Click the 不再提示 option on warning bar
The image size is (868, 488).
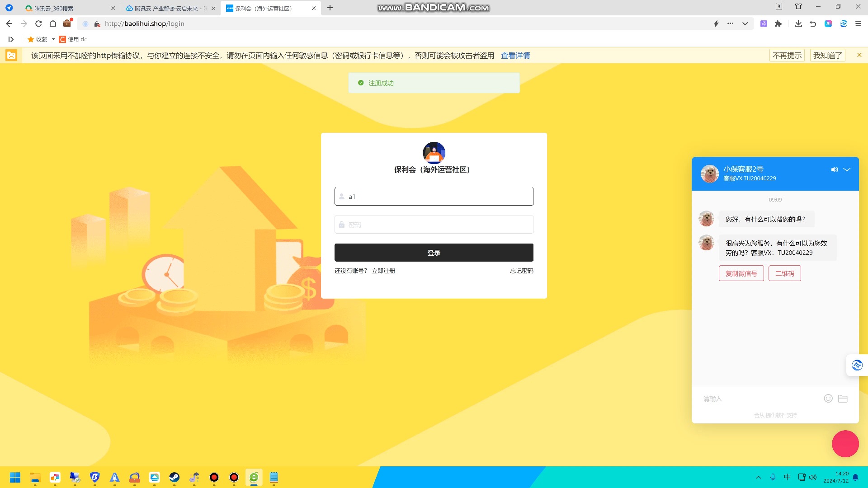click(787, 55)
